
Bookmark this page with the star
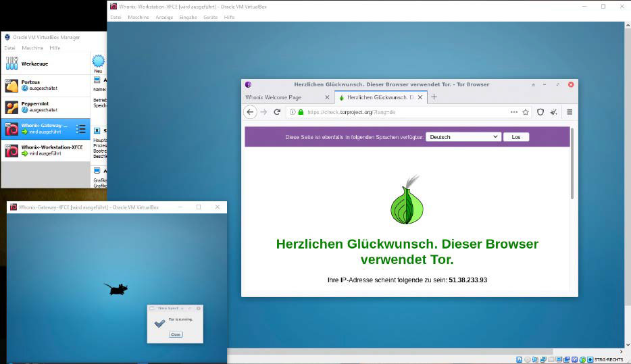click(526, 112)
